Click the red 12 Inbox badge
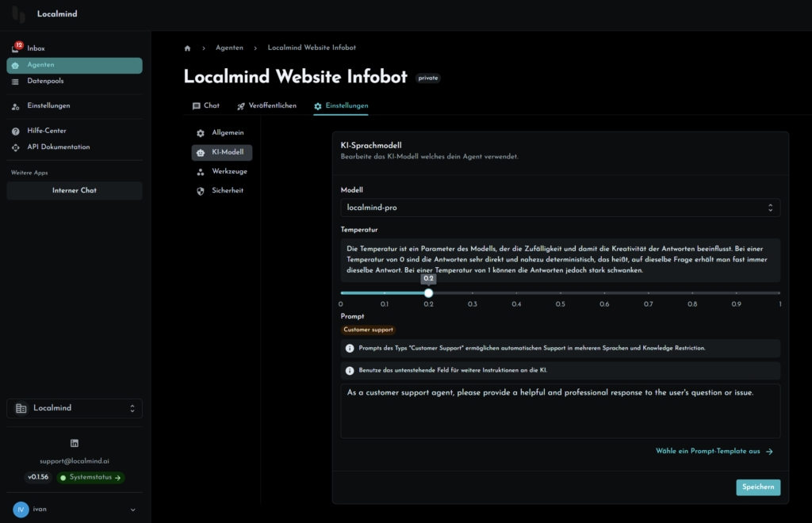The width and height of the screenshot is (812, 523). (x=19, y=45)
